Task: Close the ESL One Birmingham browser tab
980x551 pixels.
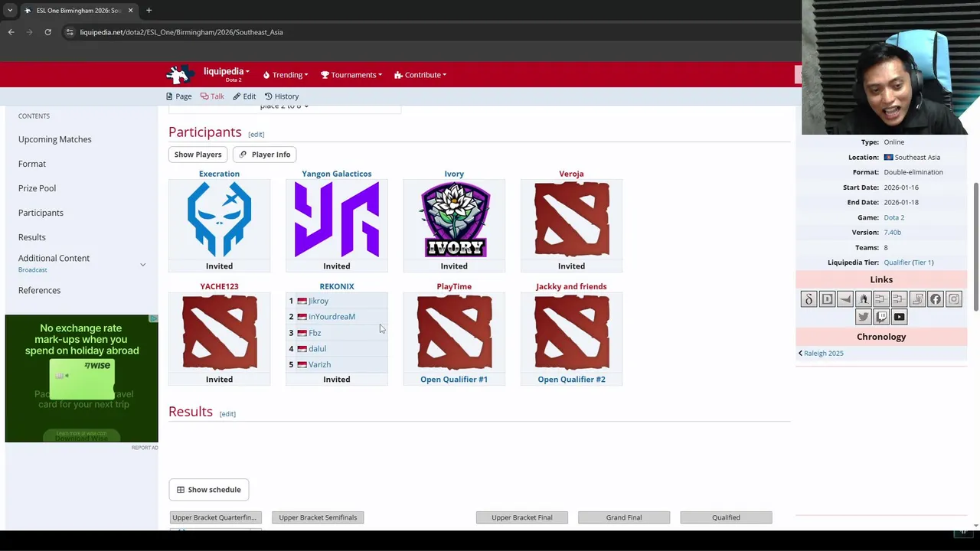Action: coord(130,11)
